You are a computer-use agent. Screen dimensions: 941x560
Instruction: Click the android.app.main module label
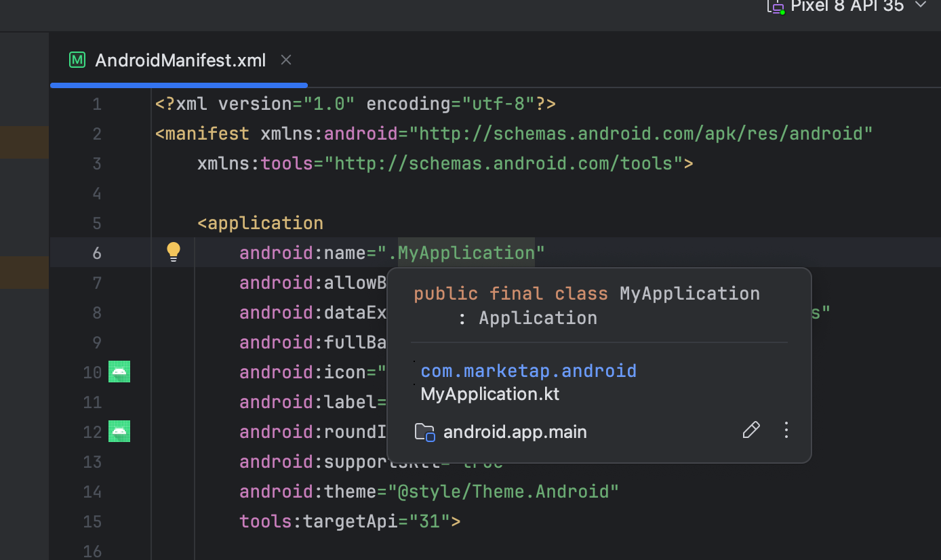tap(515, 432)
